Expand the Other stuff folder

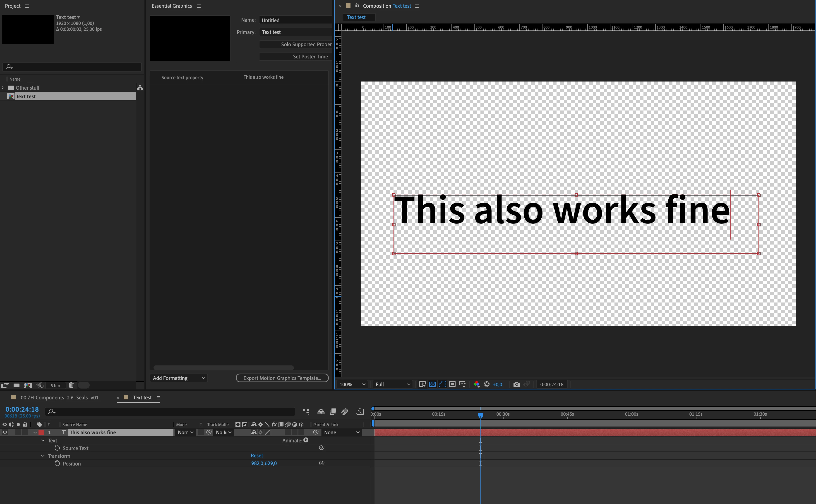(3, 88)
